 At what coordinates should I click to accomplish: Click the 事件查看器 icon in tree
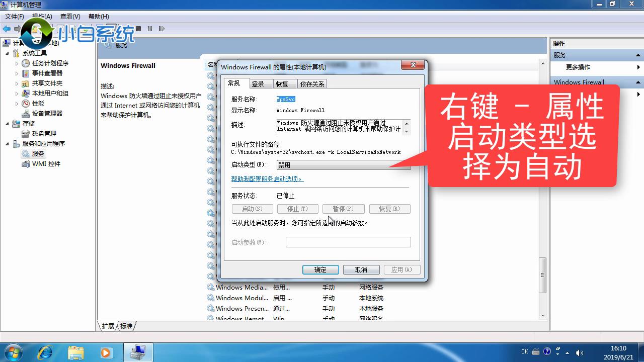(26, 73)
